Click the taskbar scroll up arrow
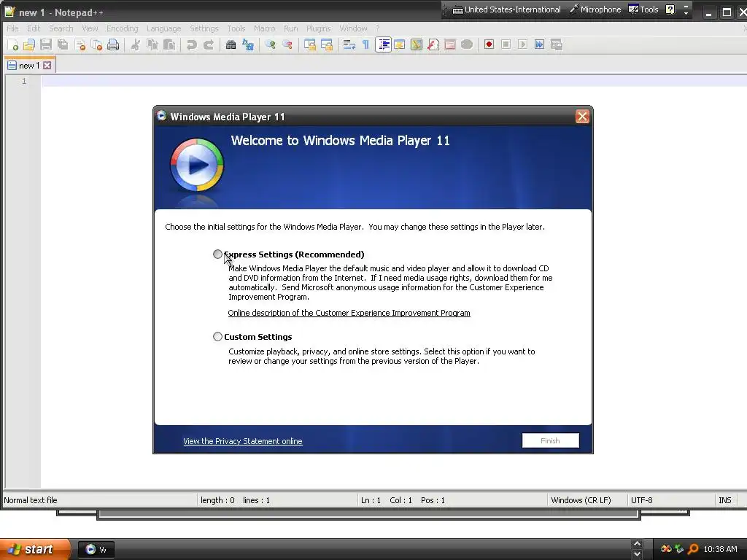747x560 pixels. click(x=637, y=544)
